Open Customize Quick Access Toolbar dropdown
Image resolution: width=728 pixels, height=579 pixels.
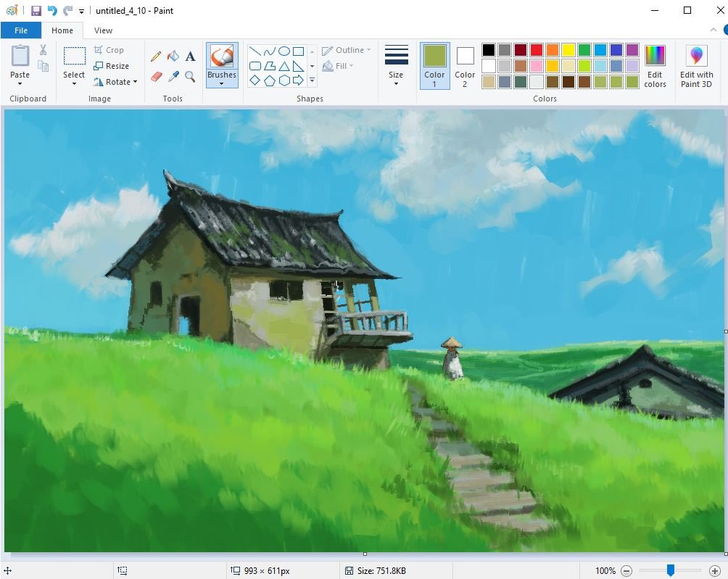click(81, 11)
